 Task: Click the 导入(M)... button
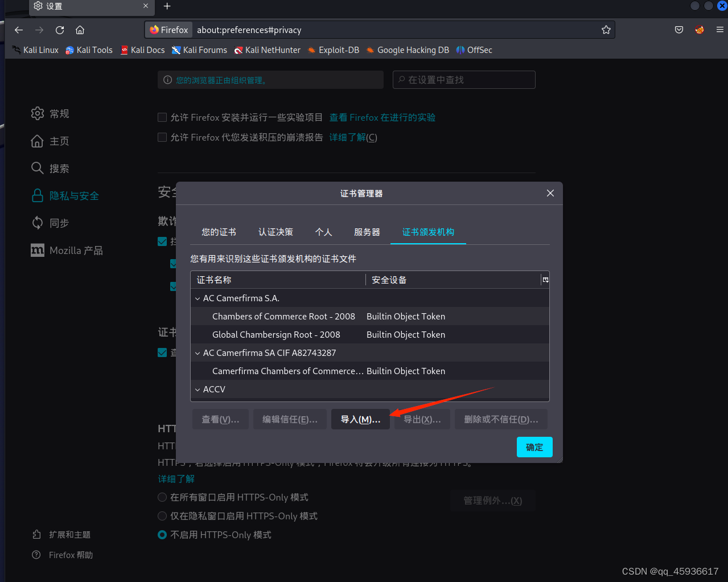pos(360,419)
